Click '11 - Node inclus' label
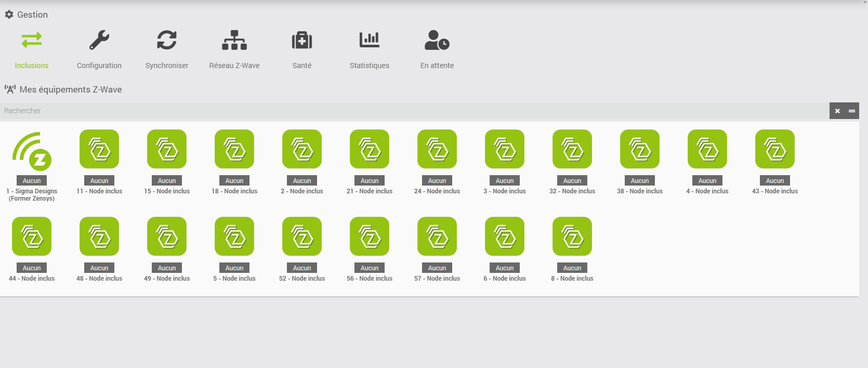 coord(99,191)
